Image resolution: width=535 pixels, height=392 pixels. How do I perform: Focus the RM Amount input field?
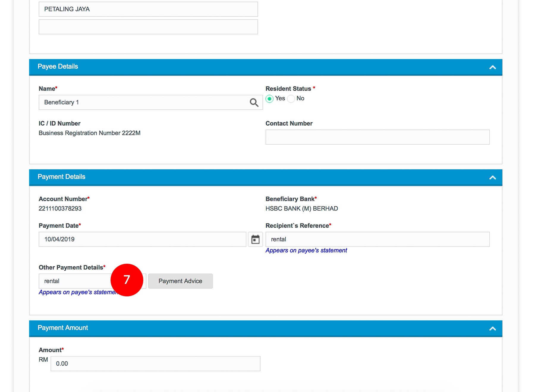coord(155,364)
